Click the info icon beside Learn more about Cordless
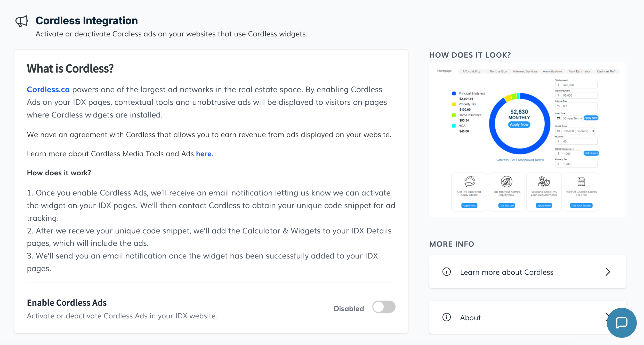Screen dimensions: 644x345 (x=446, y=272)
